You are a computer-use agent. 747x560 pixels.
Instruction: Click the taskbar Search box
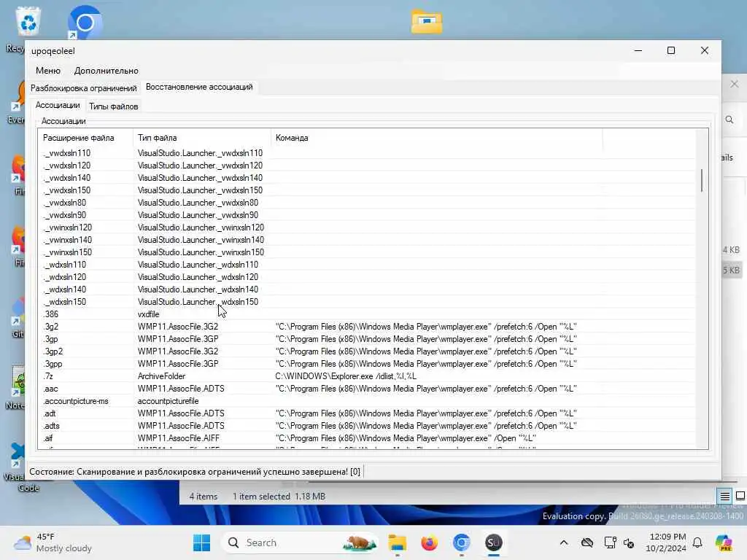[x=300, y=542]
